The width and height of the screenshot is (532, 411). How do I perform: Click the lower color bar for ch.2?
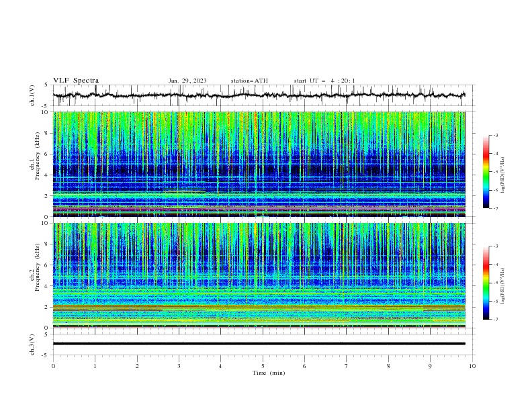click(x=486, y=283)
